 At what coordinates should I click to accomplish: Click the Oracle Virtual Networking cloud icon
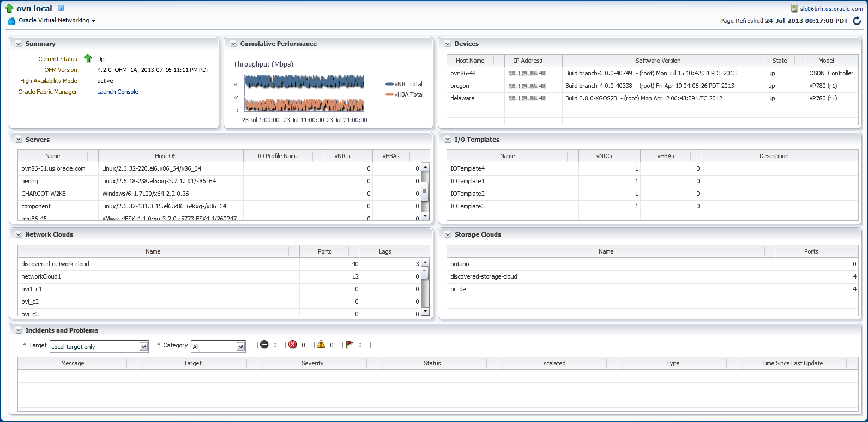pyautogui.click(x=11, y=21)
